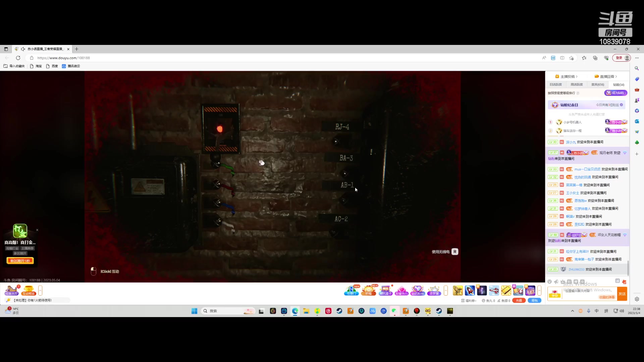Viewport: 644px width, 362px height.
Task: Click 发送 to send chat message
Action: [x=622, y=294]
